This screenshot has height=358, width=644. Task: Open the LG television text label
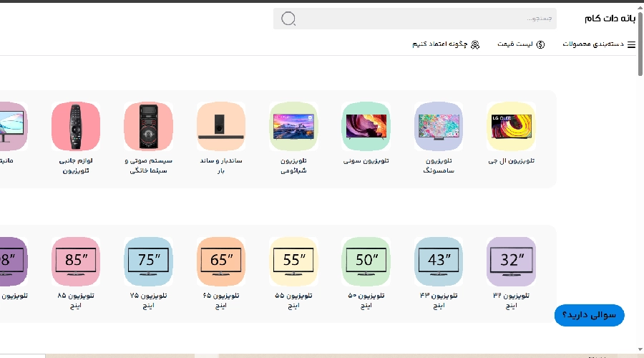click(512, 160)
